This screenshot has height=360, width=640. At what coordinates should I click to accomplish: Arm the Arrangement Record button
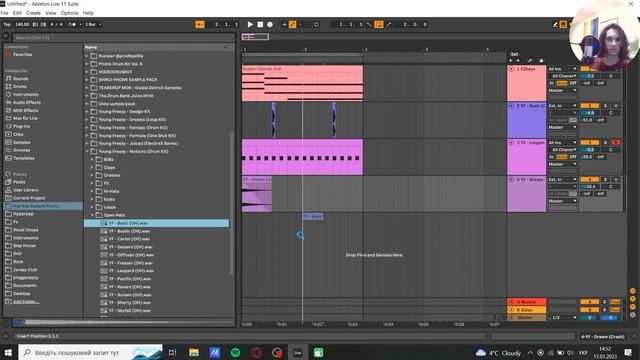pyautogui.click(x=270, y=24)
